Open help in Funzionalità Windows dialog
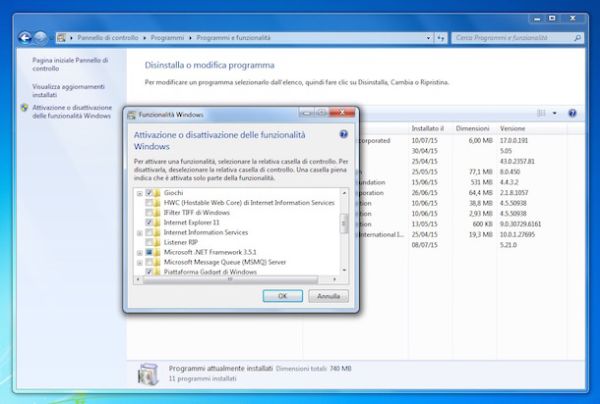This screenshot has width=600, height=404. tap(343, 133)
